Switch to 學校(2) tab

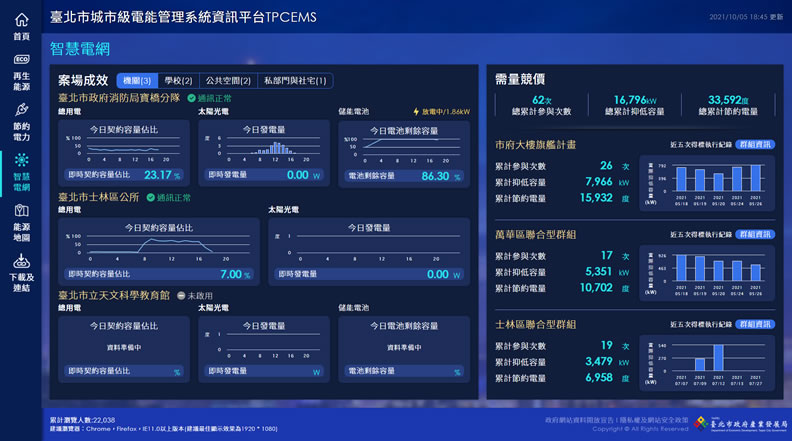tap(179, 81)
